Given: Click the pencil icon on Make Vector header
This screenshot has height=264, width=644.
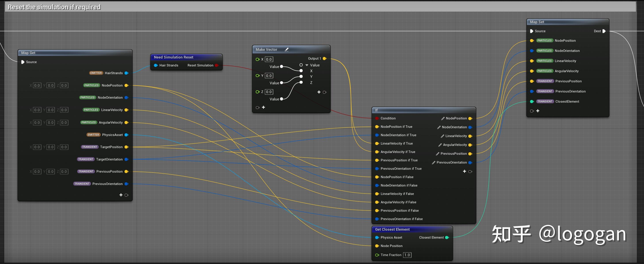Looking at the screenshot, I should click(x=286, y=49).
